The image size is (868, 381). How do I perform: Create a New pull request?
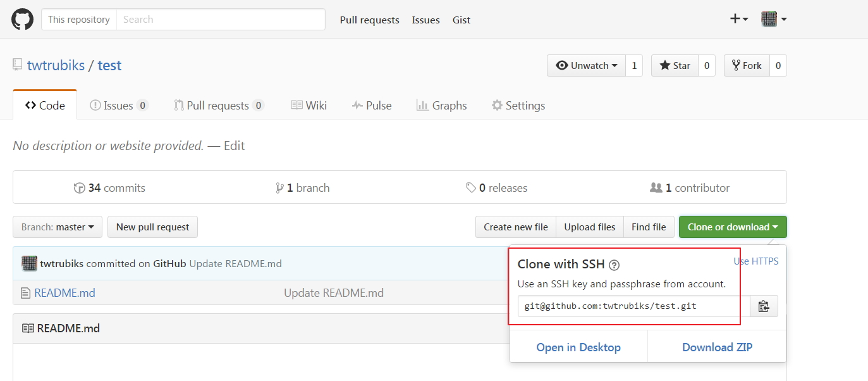[x=153, y=227]
